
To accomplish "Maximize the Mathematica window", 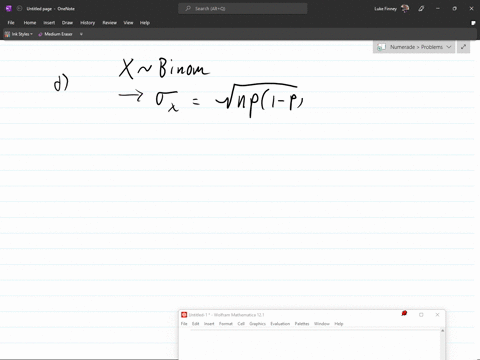I will 421,315.
